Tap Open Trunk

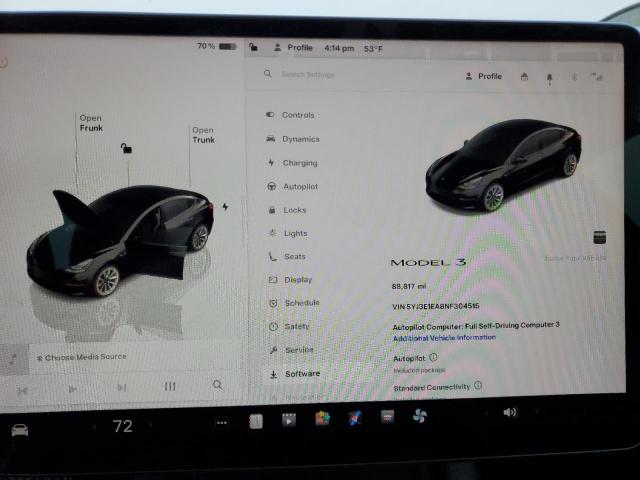(203, 135)
